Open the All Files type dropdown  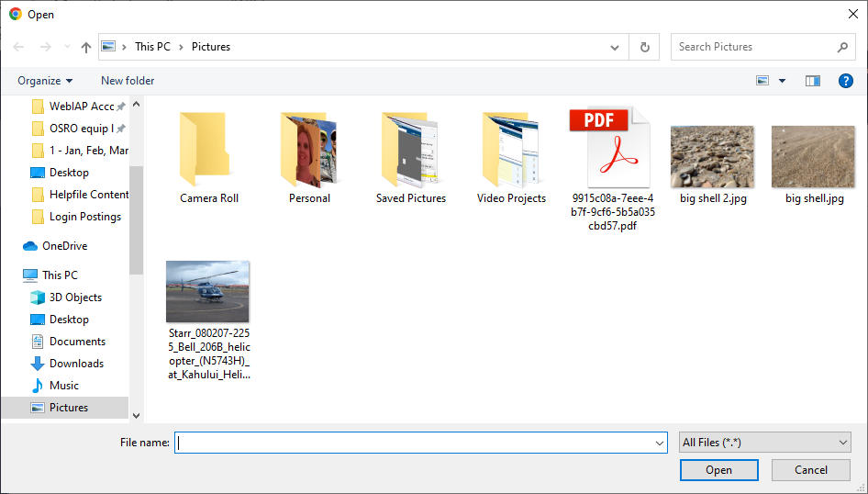point(765,443)
